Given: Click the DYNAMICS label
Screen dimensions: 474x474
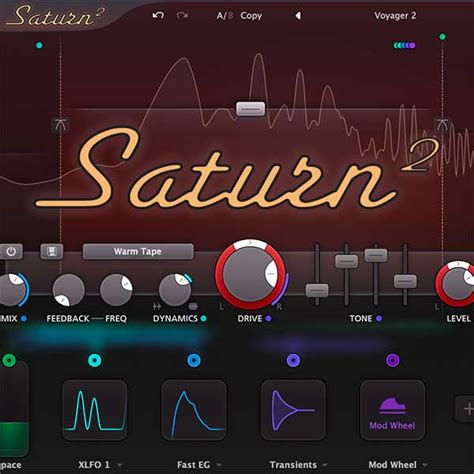Looking at the screenshot, I should [175, 319].
